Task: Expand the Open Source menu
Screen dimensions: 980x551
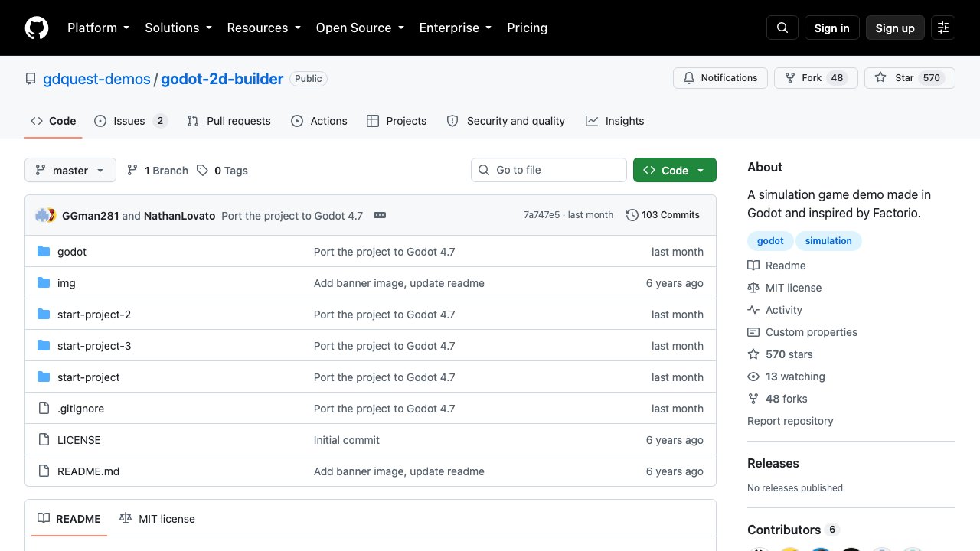Action: [359, 28]
